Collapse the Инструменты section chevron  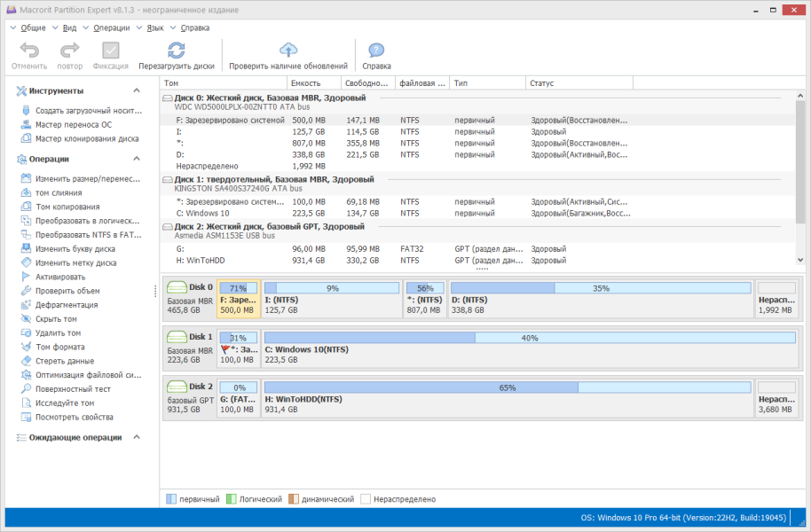[137, 90]
